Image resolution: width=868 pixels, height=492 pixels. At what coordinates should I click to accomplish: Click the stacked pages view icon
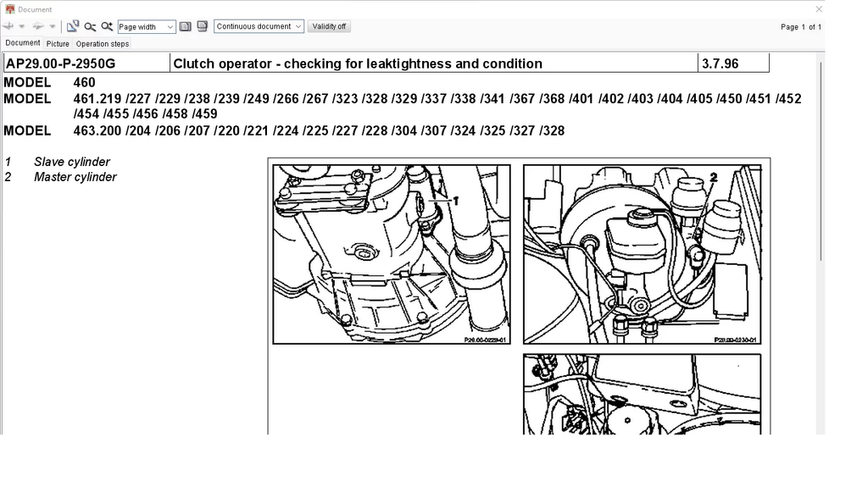202,26
